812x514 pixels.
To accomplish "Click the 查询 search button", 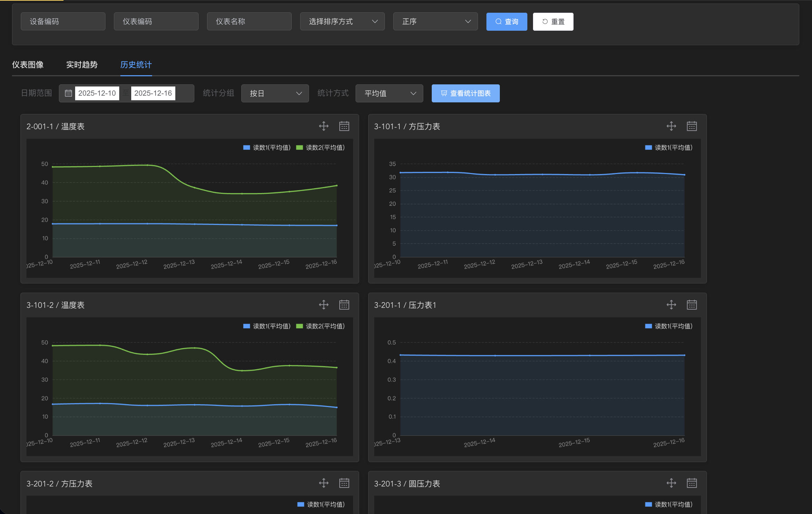I will pyautogui.click(x=507, y=22).
